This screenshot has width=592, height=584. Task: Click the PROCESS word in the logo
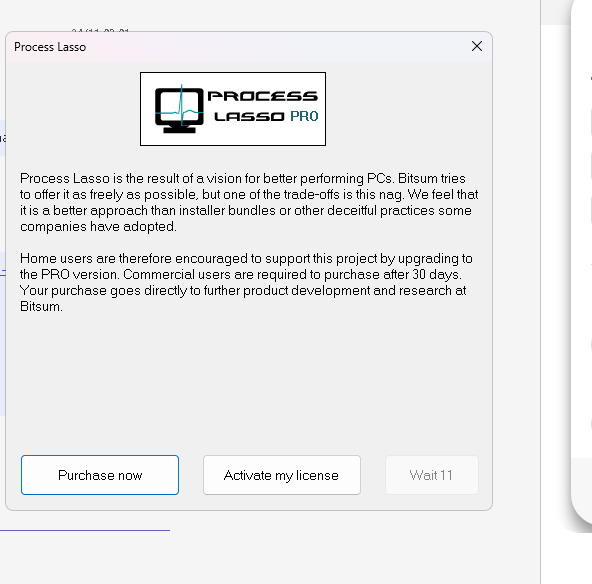[263, 96]
